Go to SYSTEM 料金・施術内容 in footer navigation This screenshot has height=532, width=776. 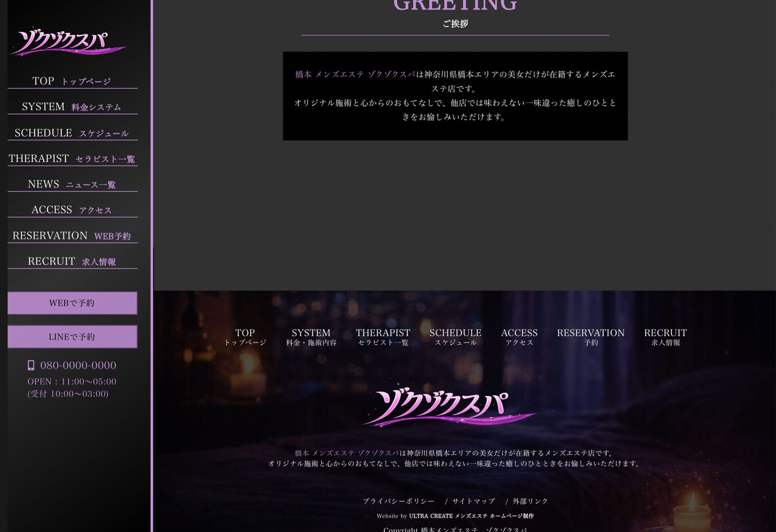point(311,337)
